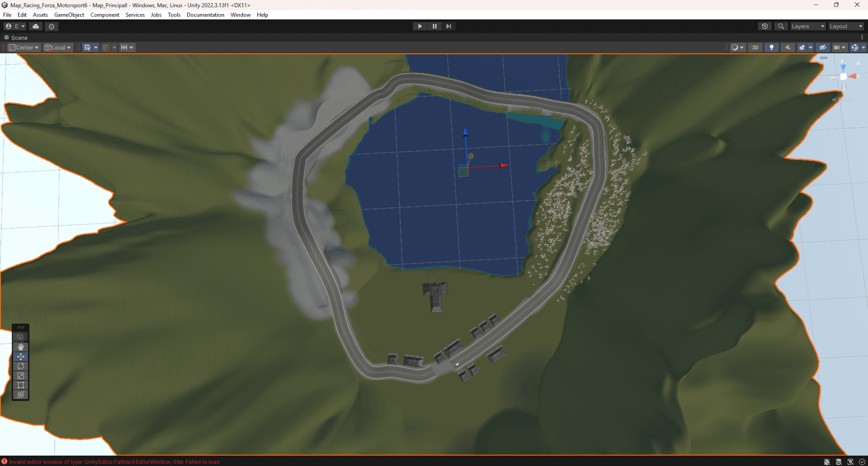Click the red X axis gizmo cone

854,76
